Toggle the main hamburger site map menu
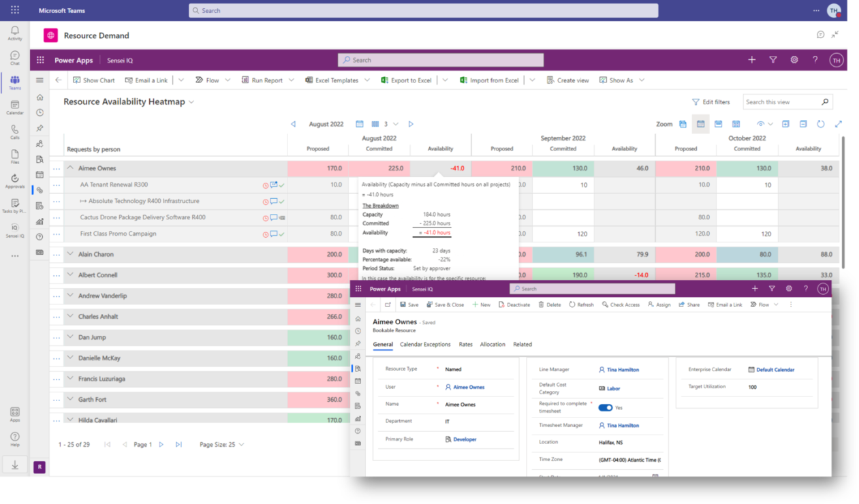This screenshot has width=859, height=504. [x=40, y=80]
